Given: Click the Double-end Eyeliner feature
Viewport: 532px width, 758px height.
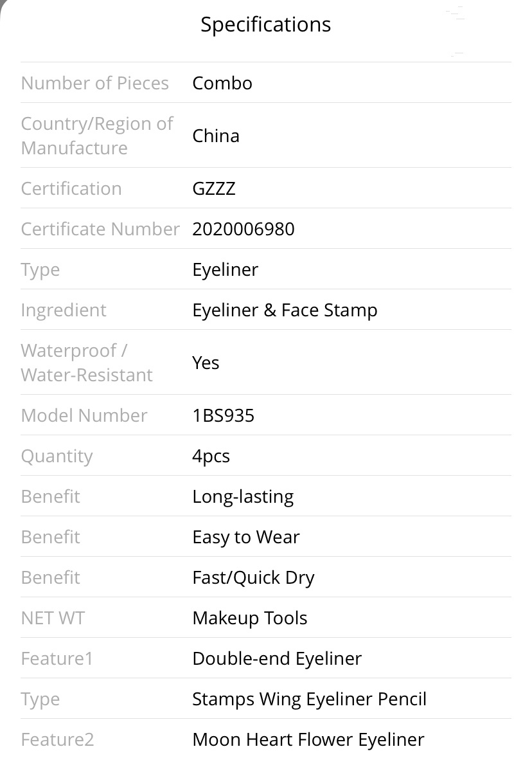Looking at the screenshot, I should [277, 659].
